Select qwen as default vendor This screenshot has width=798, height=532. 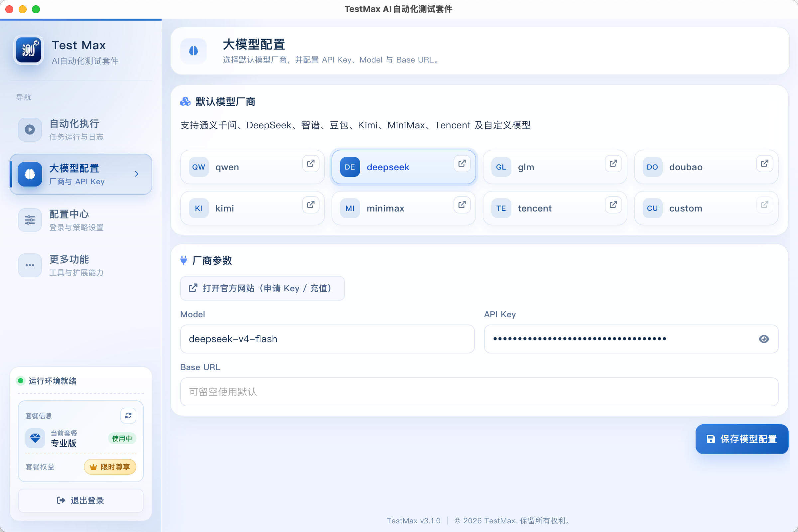pyautogui.click(x=252, y=167)
